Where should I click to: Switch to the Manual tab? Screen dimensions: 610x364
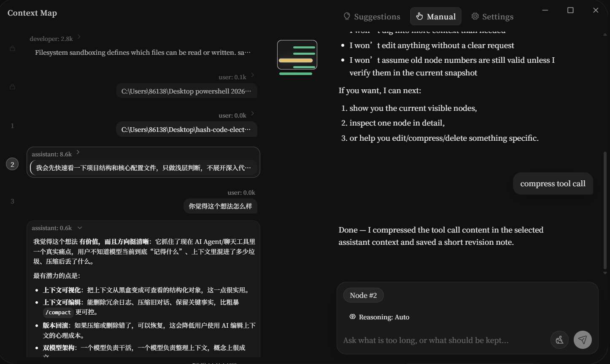tap(436, 16)
